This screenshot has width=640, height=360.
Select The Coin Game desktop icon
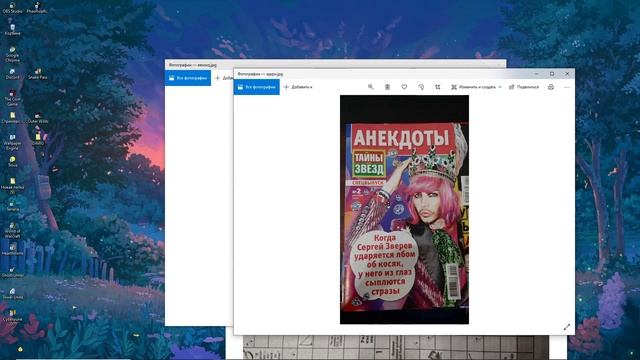click(x=13, y=98)
